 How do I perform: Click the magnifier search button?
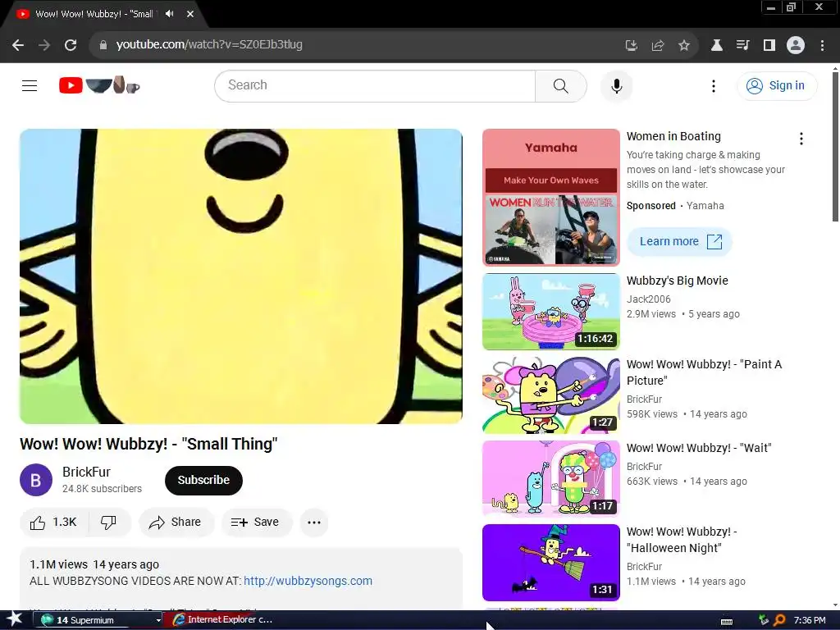(x=561, y=85)
